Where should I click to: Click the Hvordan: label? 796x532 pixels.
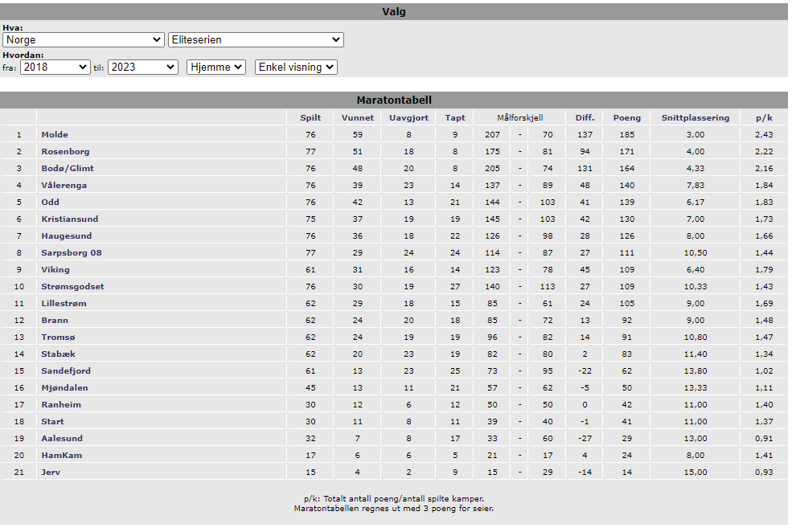(x=23, y=55)
